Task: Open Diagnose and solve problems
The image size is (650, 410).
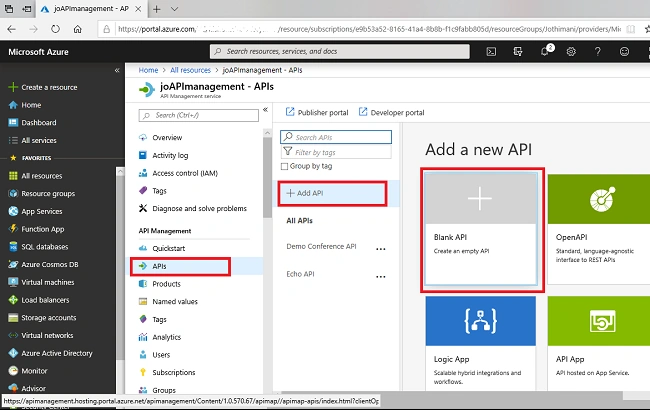Action: click(x=193, y=209)
